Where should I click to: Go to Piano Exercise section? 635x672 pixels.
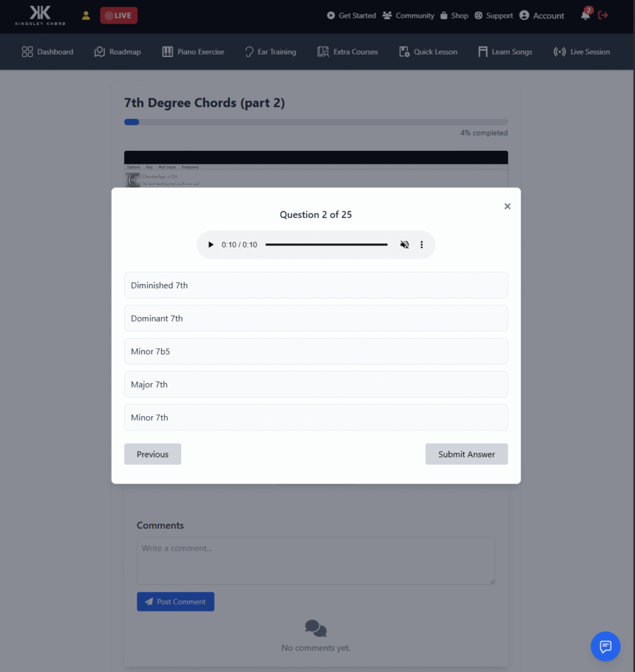[x=193, y=52]
